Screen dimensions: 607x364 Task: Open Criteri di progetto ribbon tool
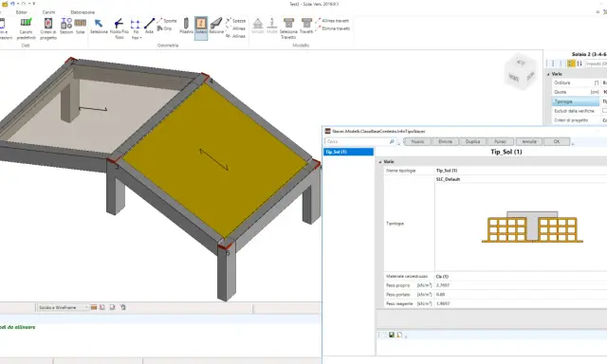48,28
